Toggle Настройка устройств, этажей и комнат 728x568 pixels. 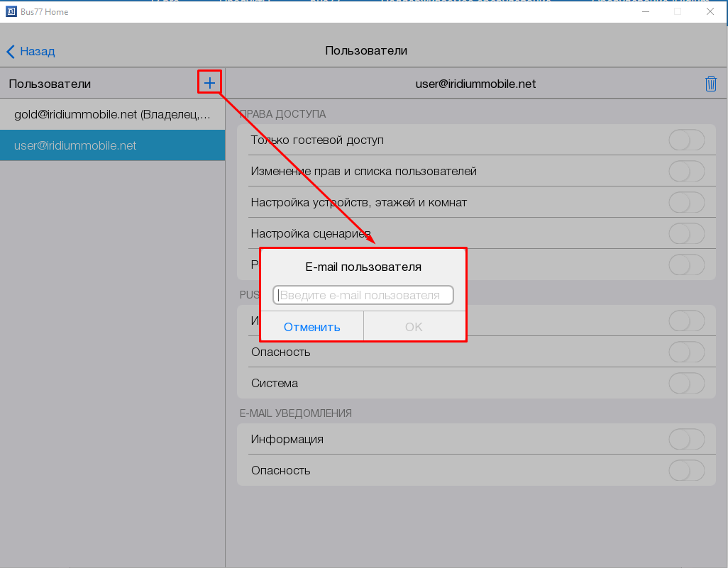point(686,203)
